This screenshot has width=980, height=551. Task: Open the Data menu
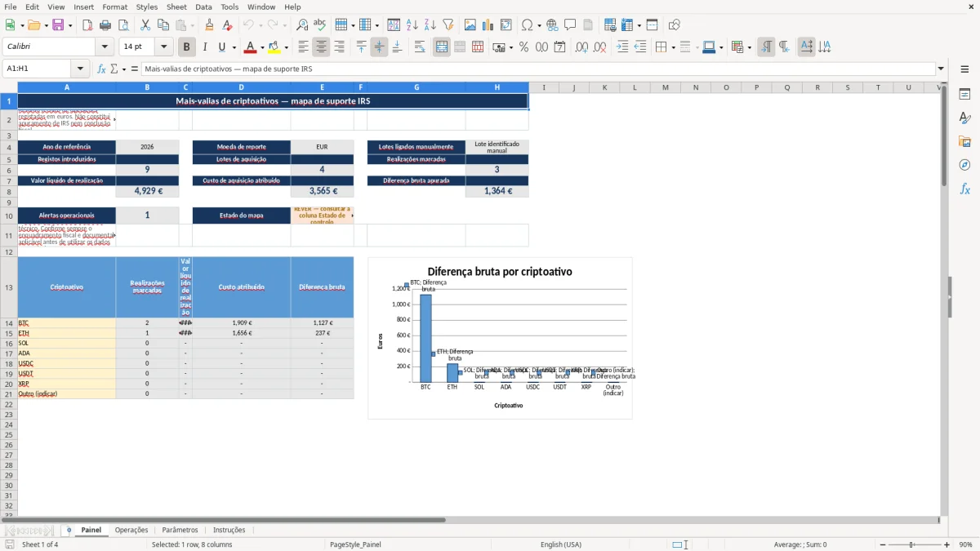pos(203,7)
